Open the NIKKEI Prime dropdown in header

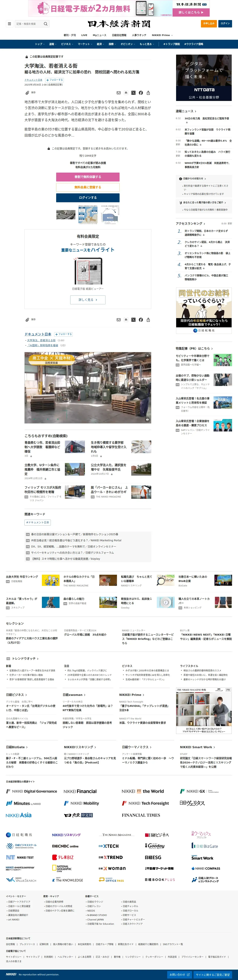pyautogui.click(x=162, y=35)
